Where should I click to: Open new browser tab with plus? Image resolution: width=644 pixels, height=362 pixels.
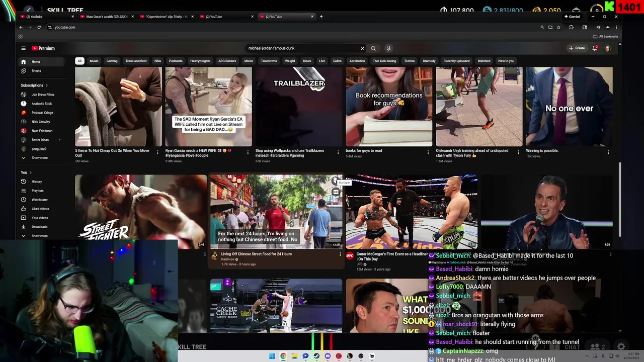click(321, 17)
